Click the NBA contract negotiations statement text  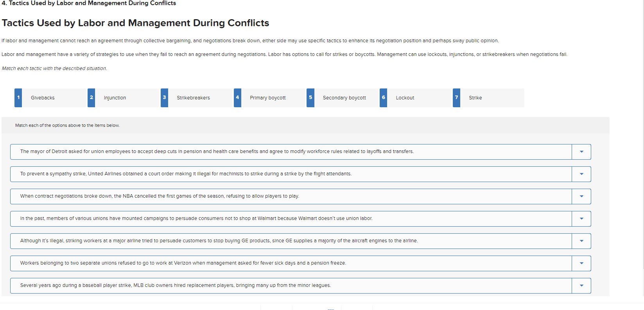tap(160, 196)
